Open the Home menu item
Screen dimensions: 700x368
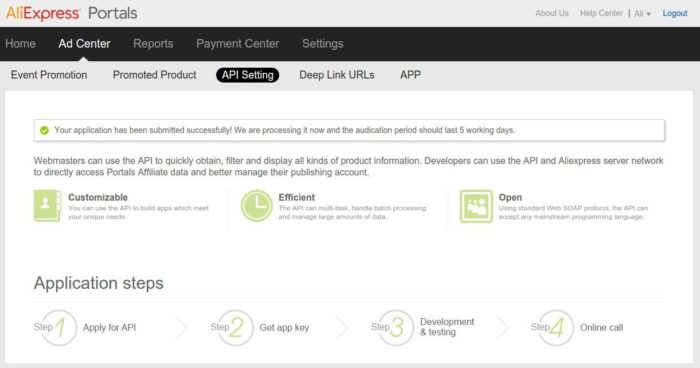coord(21,44)
